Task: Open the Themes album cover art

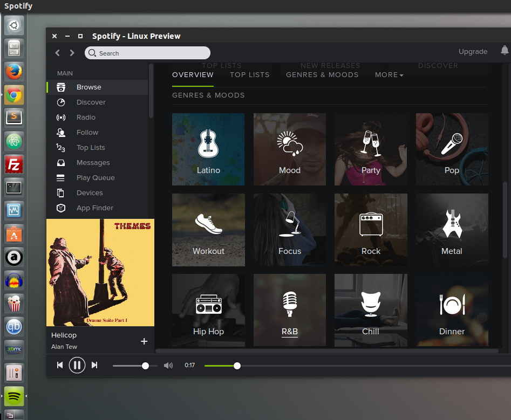Action: click(100, 272)
